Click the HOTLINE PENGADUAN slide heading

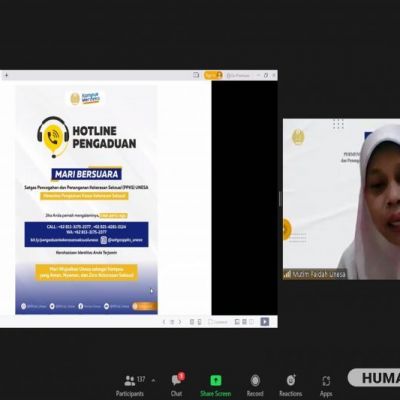coord(104,137)
